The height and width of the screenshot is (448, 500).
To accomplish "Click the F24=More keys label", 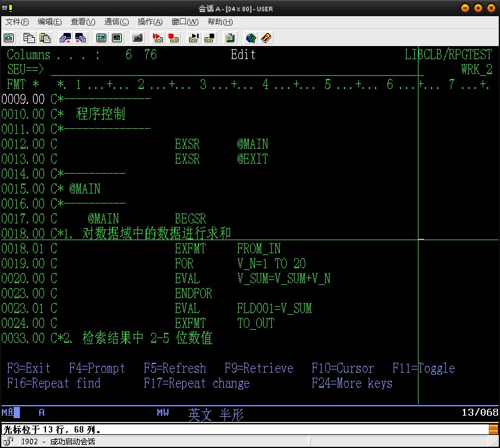I will click(x=352, y=383).
